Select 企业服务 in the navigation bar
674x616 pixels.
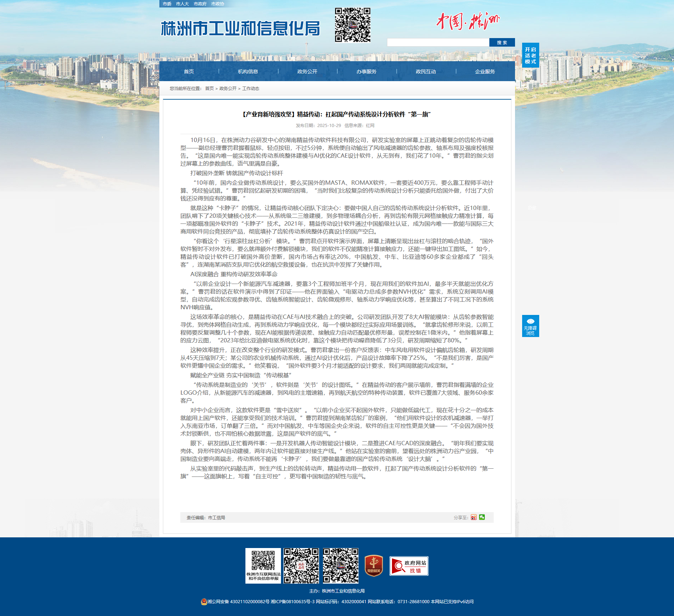coord(485,72)
